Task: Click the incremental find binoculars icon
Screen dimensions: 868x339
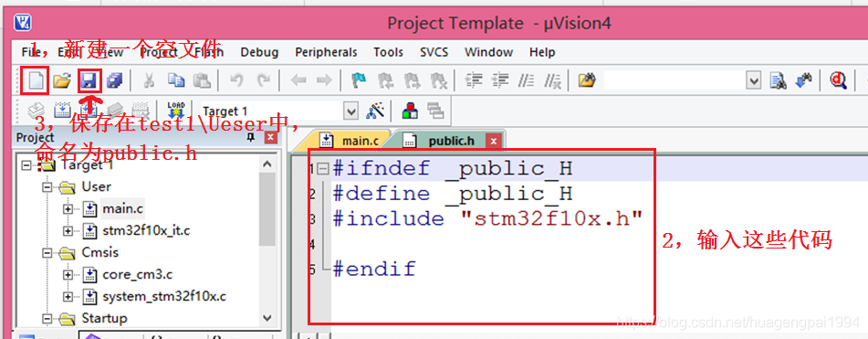Action: [x=803, y=81]
